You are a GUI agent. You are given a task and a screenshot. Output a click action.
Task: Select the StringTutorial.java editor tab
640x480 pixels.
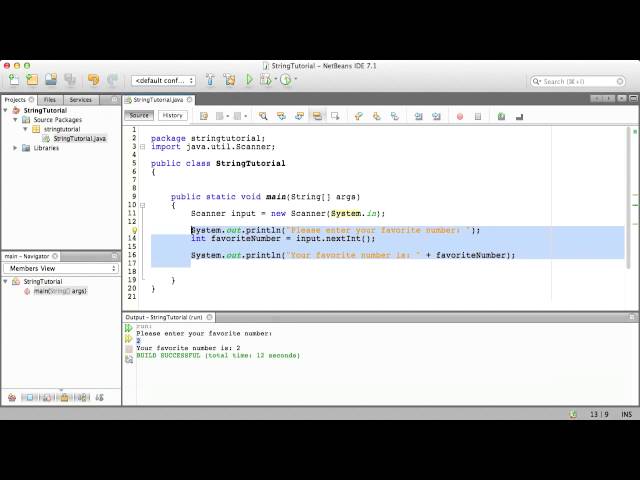click(x=158, y=100)
